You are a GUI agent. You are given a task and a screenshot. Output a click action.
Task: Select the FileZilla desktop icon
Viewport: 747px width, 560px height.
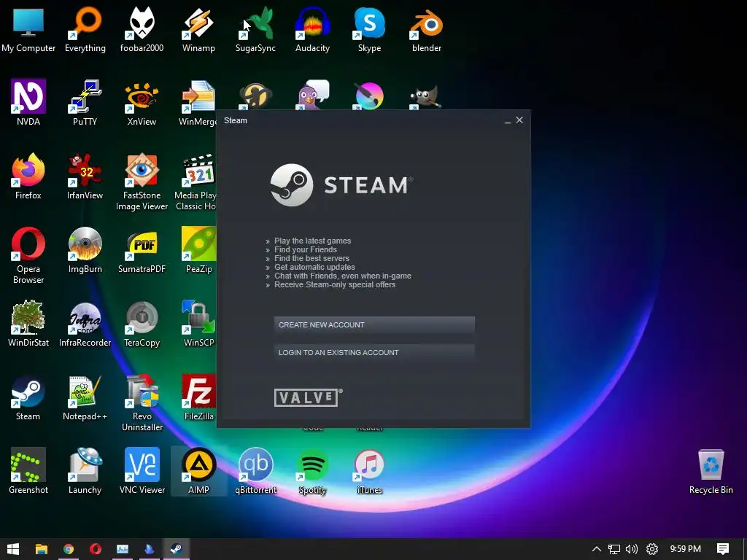[x=198, y=398]
